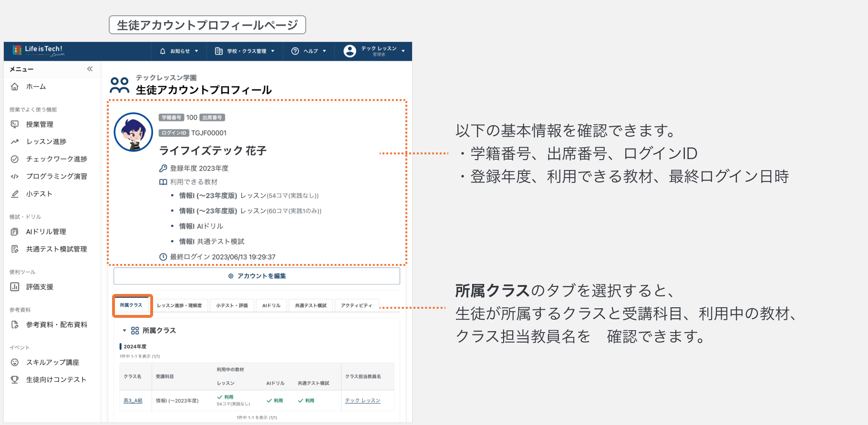Click the テックレッスン学園 school name text
Screen dimensions: 868x425
click(166, 78)
